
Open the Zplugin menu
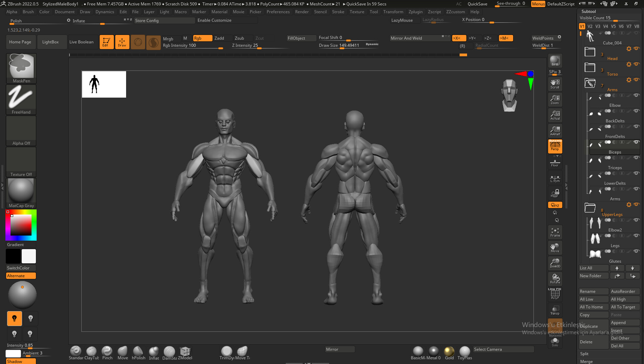[416, 12]
